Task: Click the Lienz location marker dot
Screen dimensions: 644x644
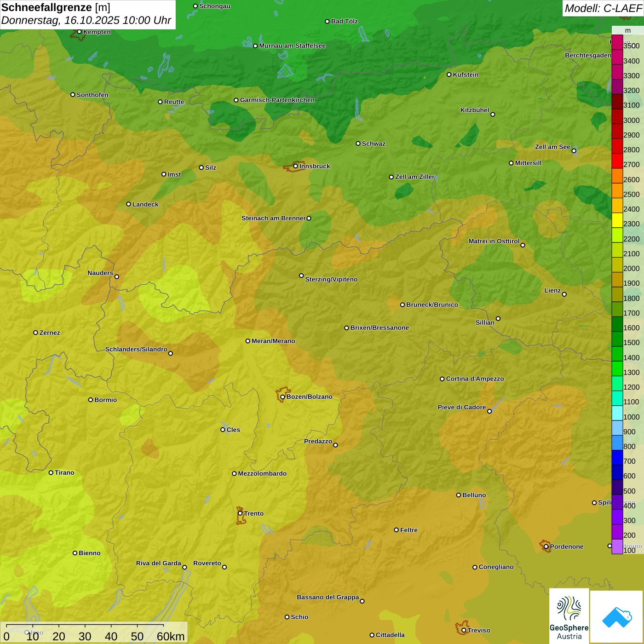Action: [564, 294]
